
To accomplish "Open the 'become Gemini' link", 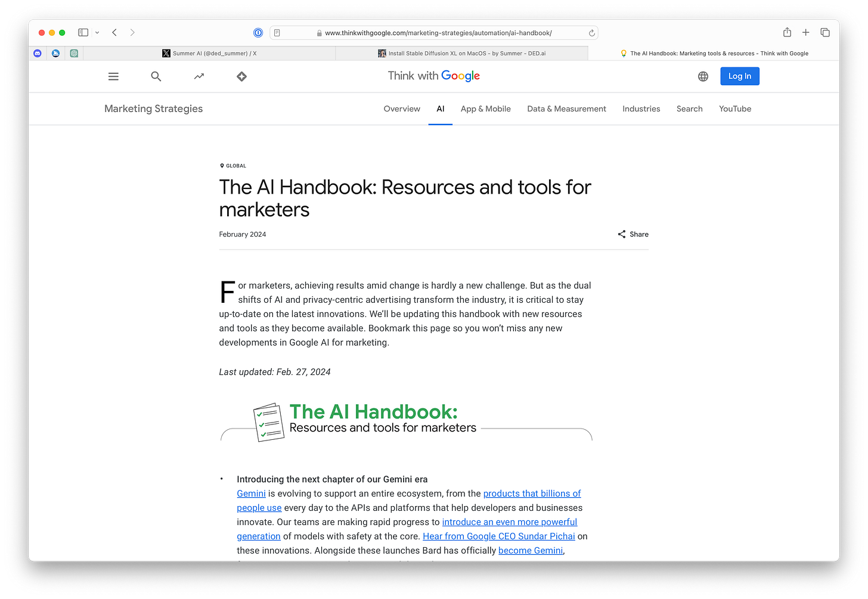I will pos(531,551).
